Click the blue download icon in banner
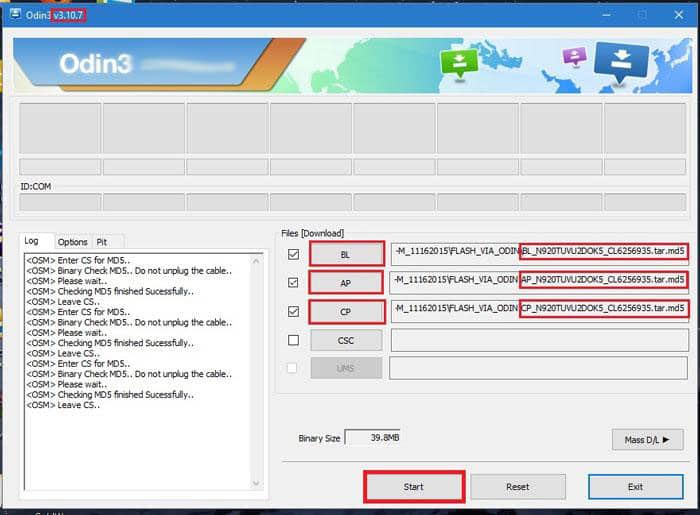The image size is (700, 515). (x=621, y=62)
